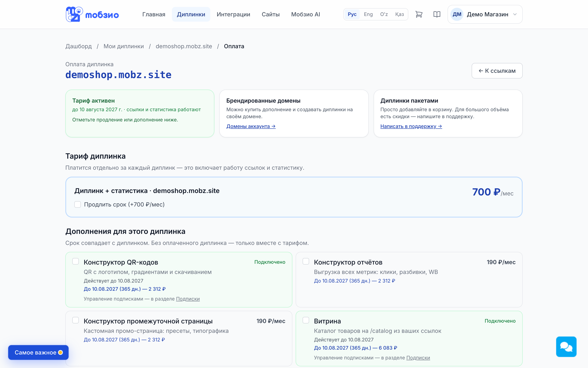Viewport: 588px width, 368px height.
Task: Switch language to Eng
Action: (x=368, y=14)
